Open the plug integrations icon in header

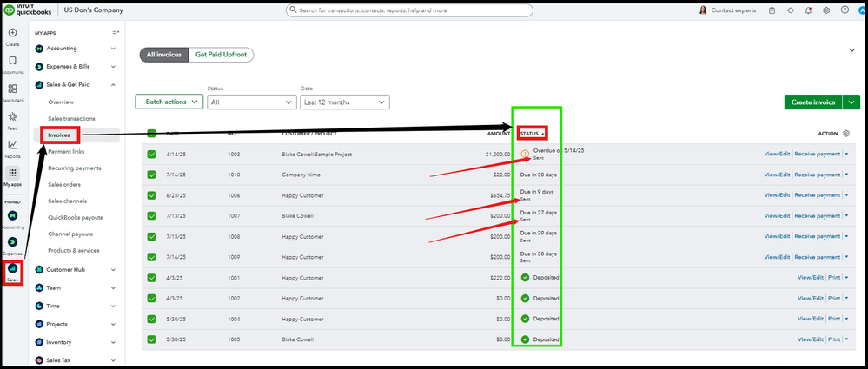[x=790, y=10]
